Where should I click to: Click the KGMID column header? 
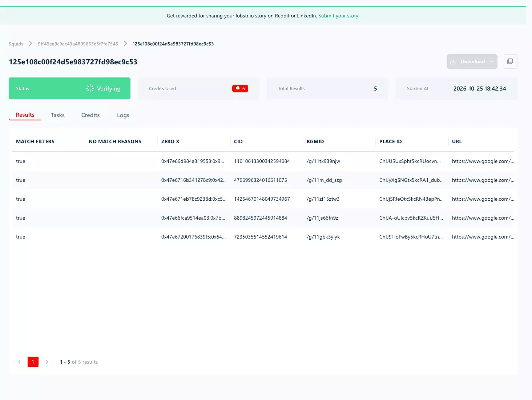[315, 141]
